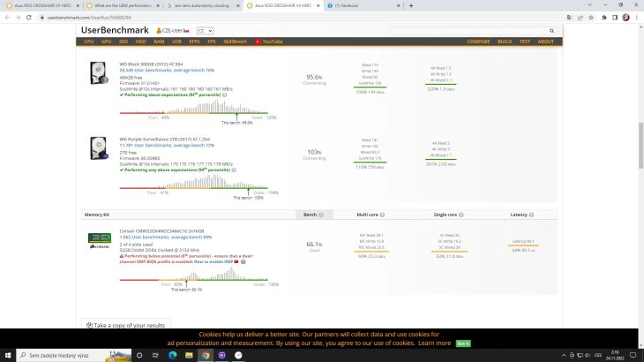Switch to the 'What are the UBM performance' tab
Screen dimensions: 644x362
pos(124,6)
